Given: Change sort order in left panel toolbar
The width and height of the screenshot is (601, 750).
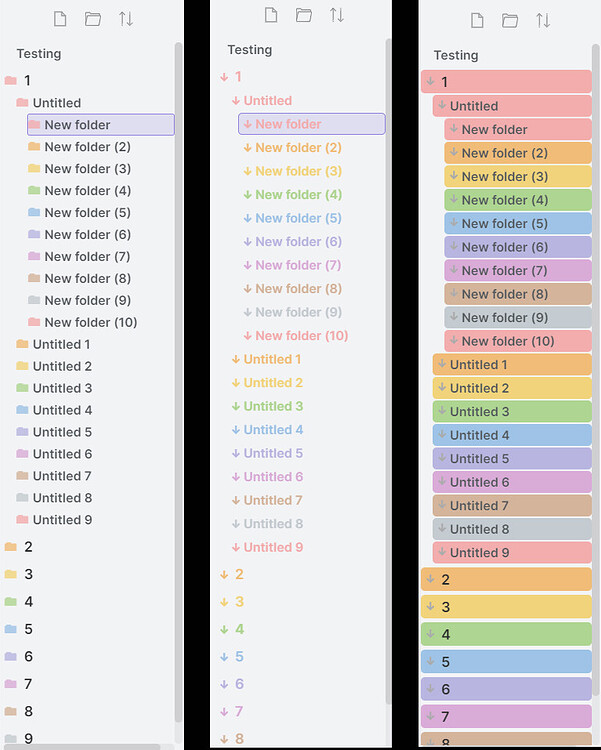Looking at the screenshot, I should (126, 19).
